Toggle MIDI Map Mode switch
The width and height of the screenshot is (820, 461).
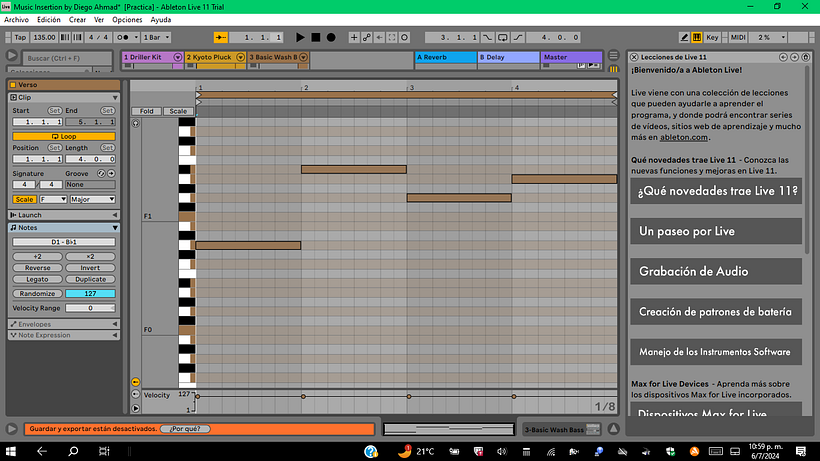click(738, 37)
